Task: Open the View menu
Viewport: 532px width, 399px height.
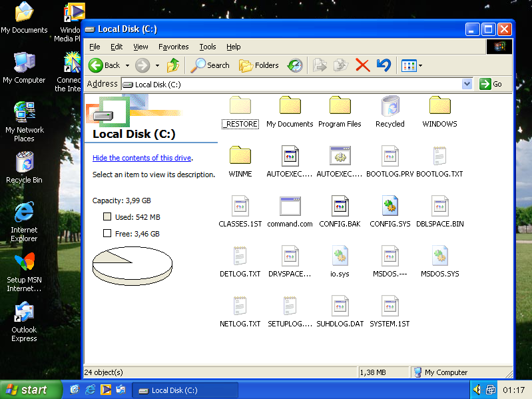Action: [140, 47]
